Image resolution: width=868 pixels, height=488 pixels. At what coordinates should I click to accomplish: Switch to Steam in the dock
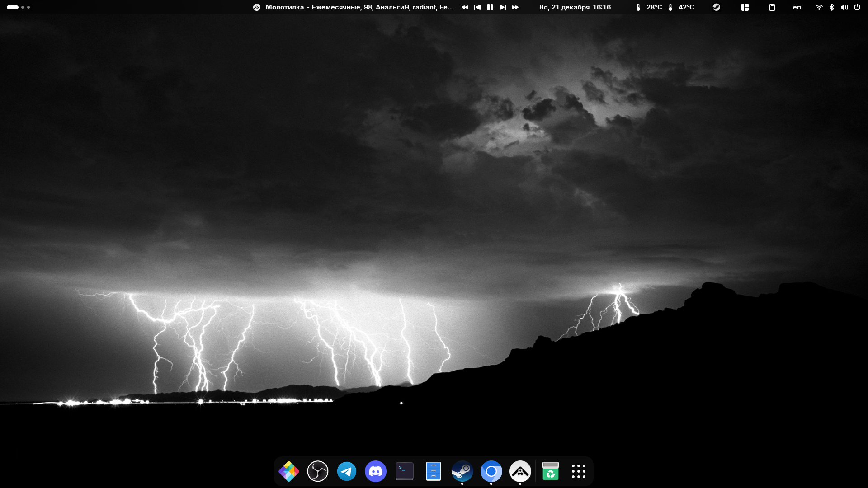coord(462,471)
